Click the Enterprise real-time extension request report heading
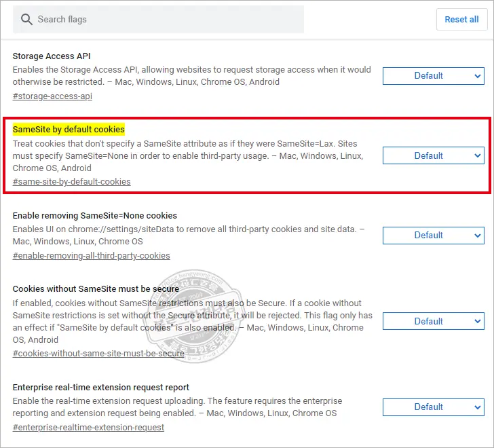Image resolution: width=494 pixels, height=448 pixels. coord(100,388)
